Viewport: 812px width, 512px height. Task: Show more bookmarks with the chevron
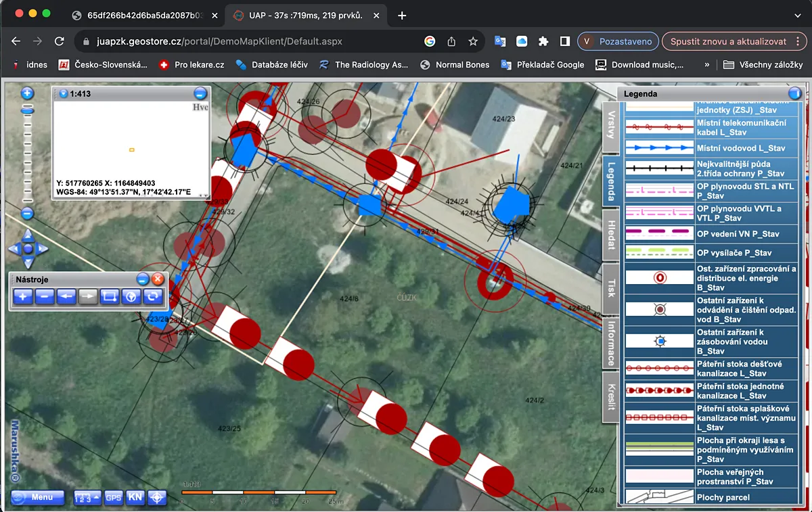point(706,65)
